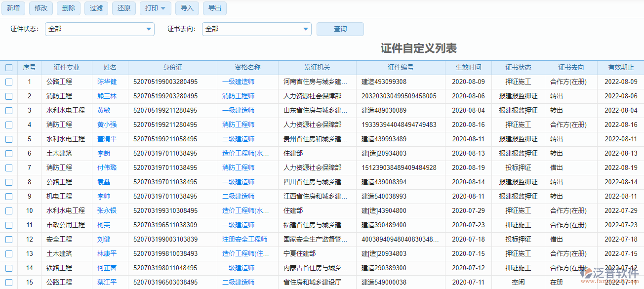
Task: Check the checkbox for row 1 陈华健
Action: (9, 82)
